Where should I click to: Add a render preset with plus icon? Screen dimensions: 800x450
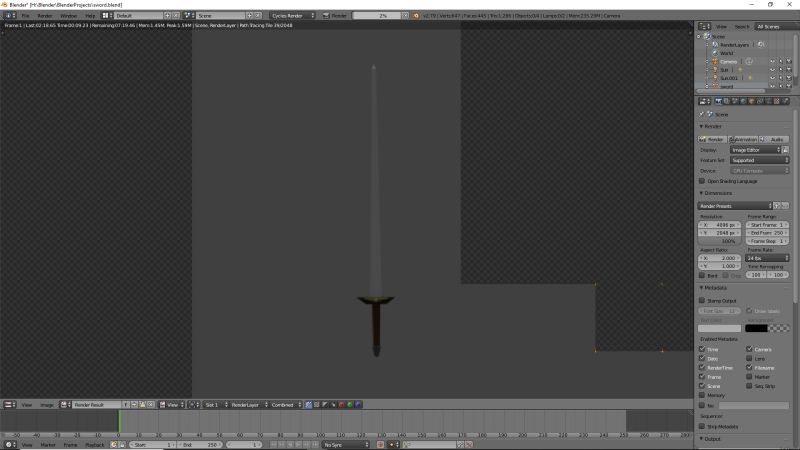tap(777, 206)
